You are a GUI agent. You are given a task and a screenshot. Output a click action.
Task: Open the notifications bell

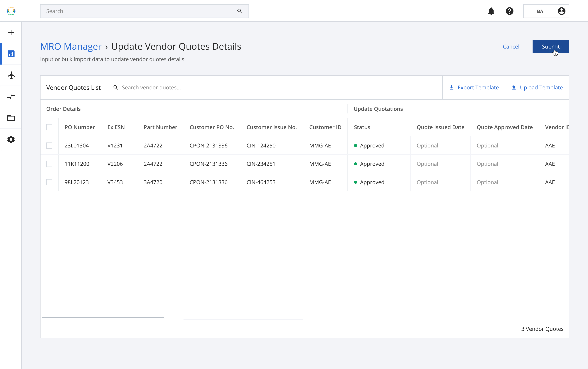coord(491,11)
